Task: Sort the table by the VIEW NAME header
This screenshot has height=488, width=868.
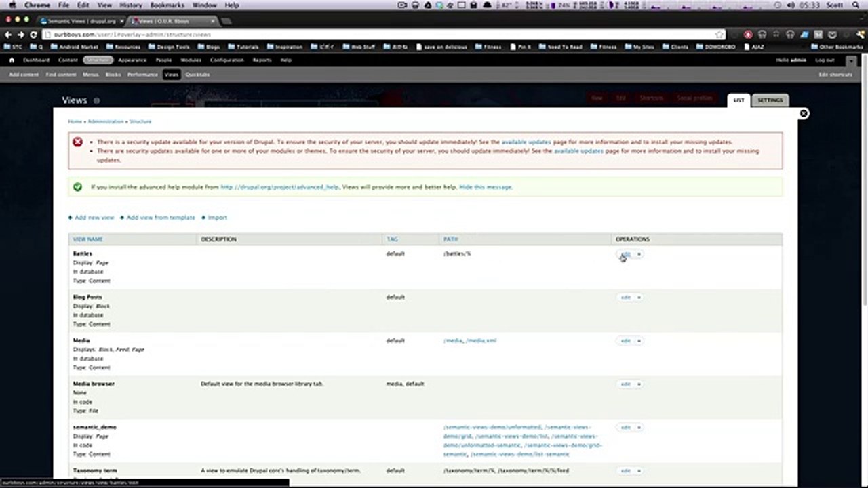Action: 88,239
